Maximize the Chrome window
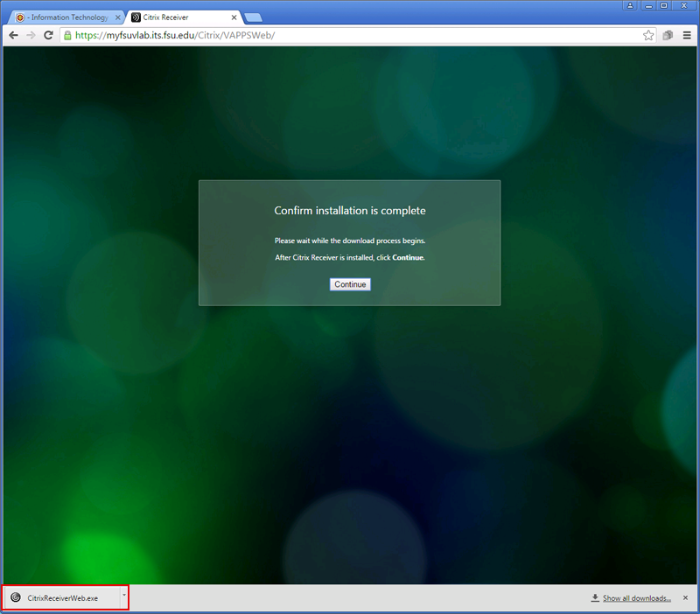The image size is (700, 614). 664,5
